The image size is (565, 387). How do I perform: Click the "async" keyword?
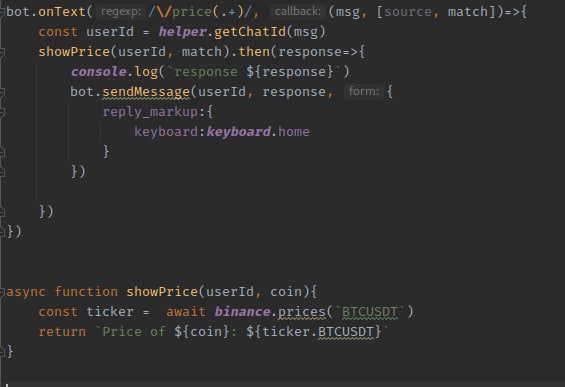coord(26,292)
